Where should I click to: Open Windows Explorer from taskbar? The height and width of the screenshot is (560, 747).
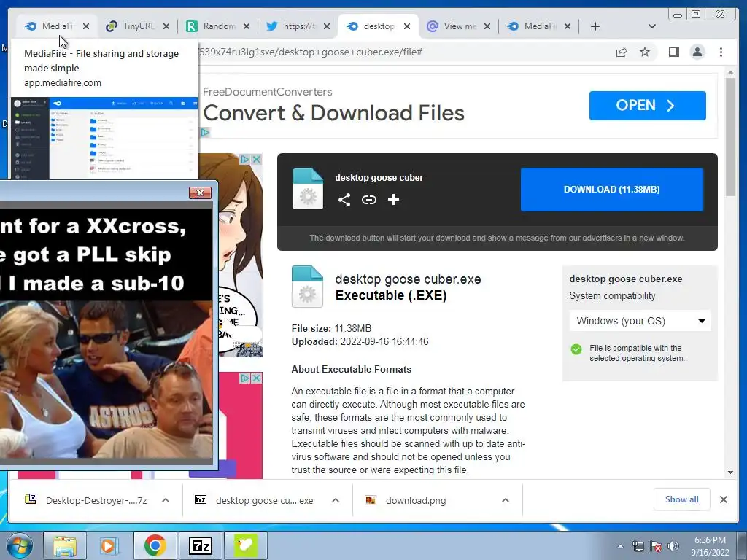tap(65, 545)
